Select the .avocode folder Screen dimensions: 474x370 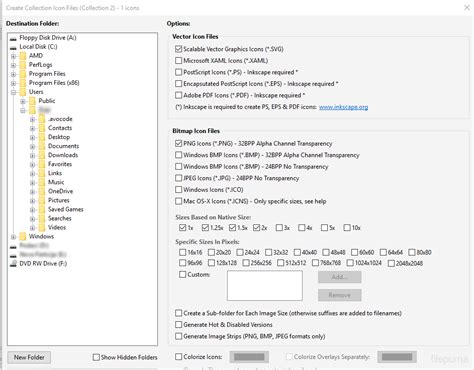60,119
